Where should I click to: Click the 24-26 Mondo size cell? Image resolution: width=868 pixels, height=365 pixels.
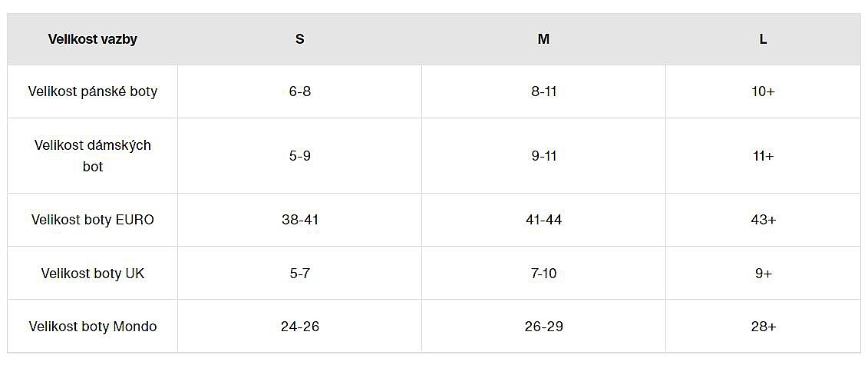300,327
